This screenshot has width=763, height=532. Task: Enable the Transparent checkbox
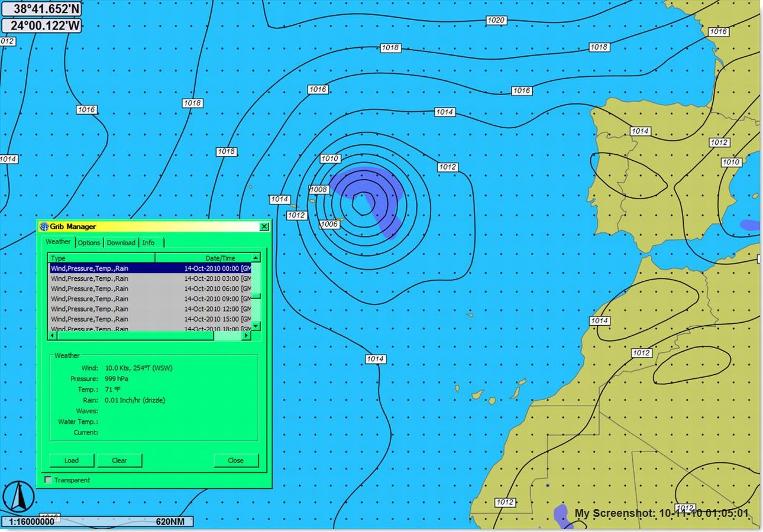pyautogui.click(x=49, y=480)
